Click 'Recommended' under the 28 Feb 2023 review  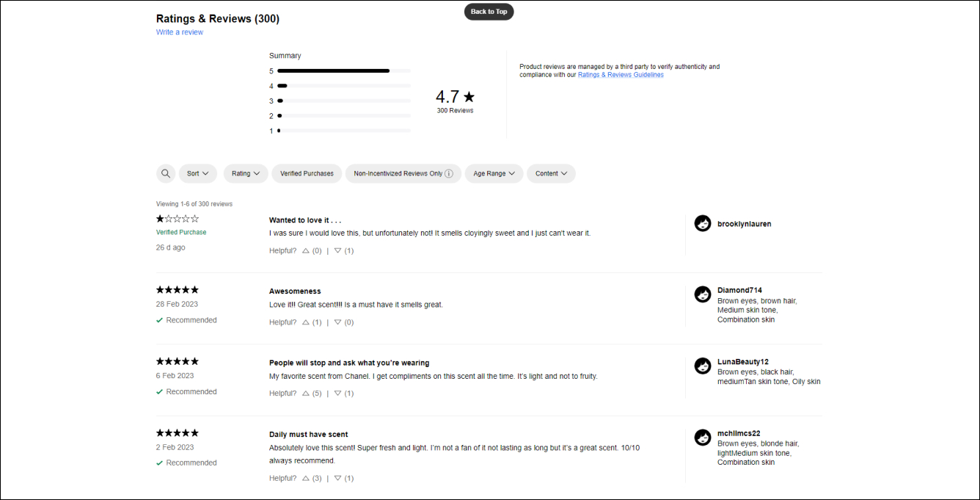coord(191,320)
